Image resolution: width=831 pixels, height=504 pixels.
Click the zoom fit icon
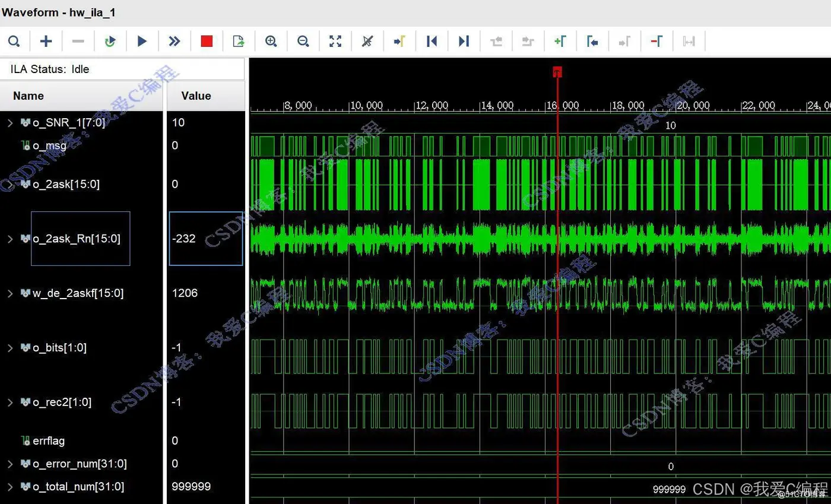335,41
